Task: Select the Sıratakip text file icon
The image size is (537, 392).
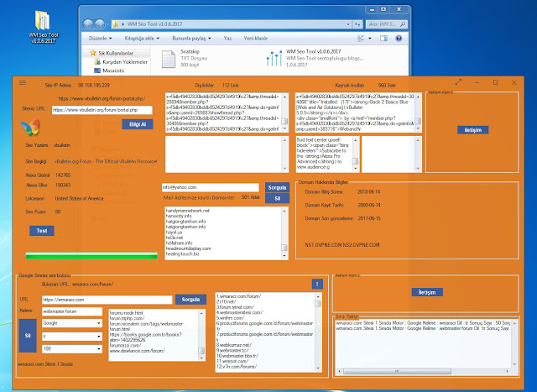Action: [169, 59]
